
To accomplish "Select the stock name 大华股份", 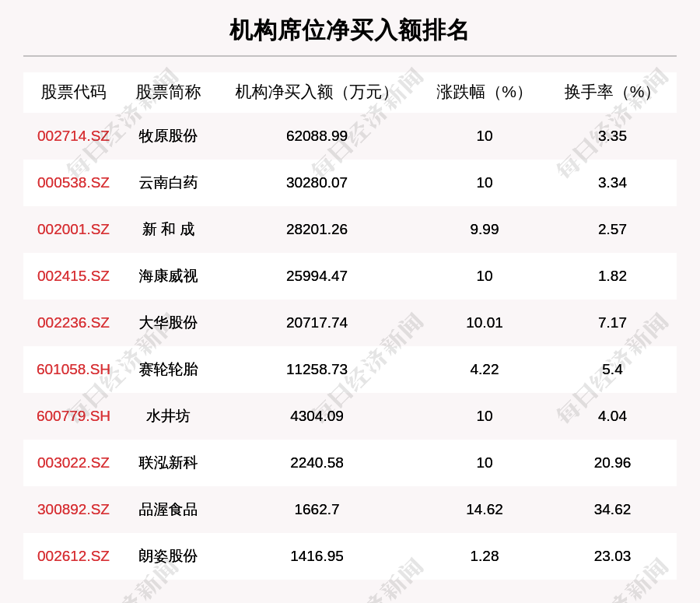I will [x=168, y=322].
